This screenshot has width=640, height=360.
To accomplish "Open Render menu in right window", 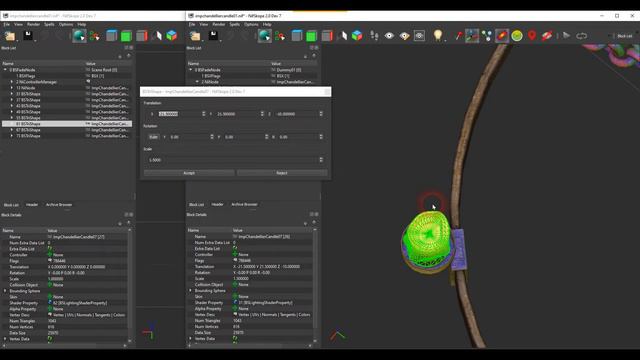I will (x=219, y=24).
